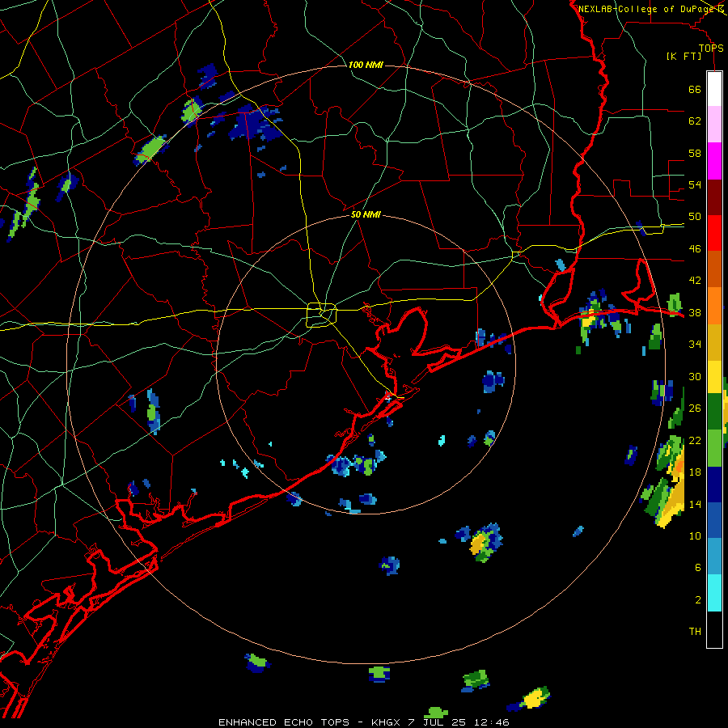Click the 50 value on the scale
728x728 pixels.
(695, 217)
